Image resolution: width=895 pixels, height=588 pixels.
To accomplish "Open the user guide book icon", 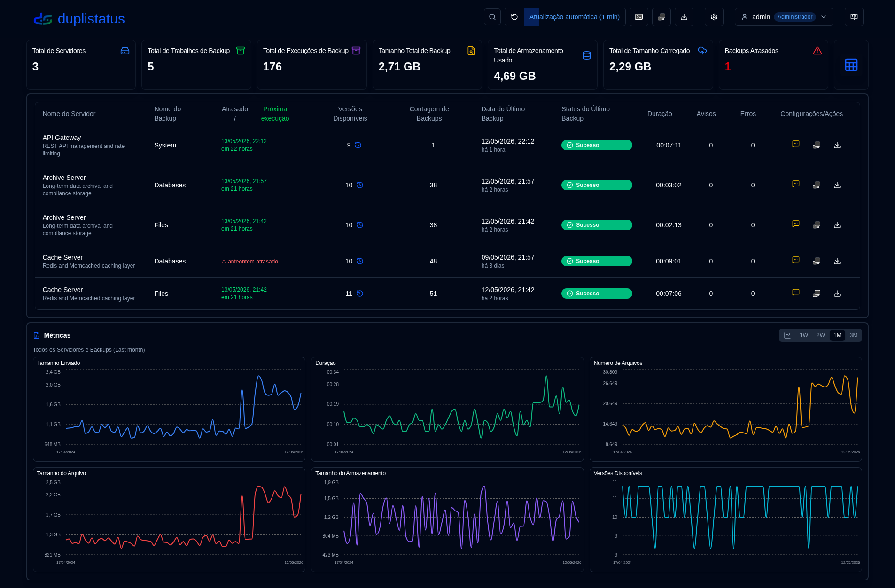I will [x=854, y=17].
